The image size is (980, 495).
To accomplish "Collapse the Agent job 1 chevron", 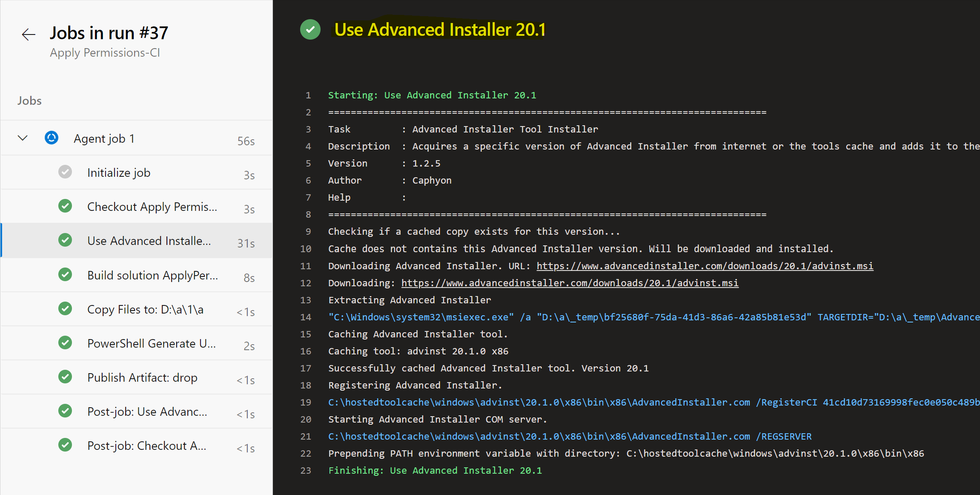I will [x=23, y=138].
